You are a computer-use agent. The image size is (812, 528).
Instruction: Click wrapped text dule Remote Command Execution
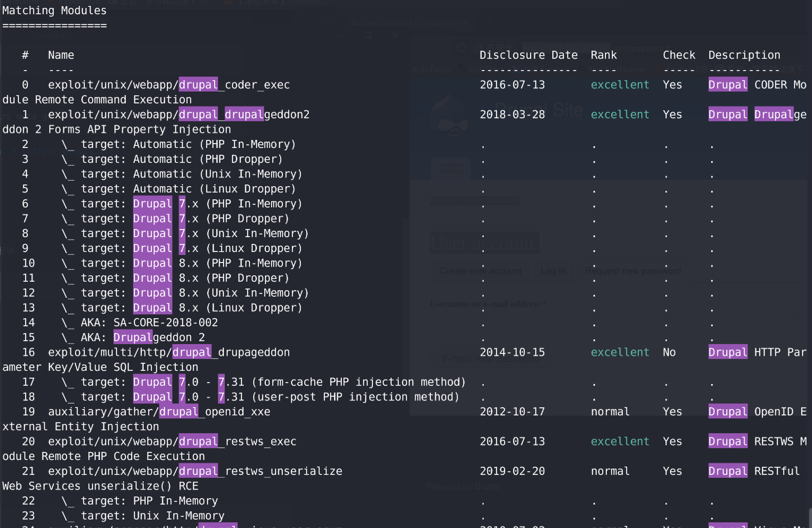pos(97,100)
